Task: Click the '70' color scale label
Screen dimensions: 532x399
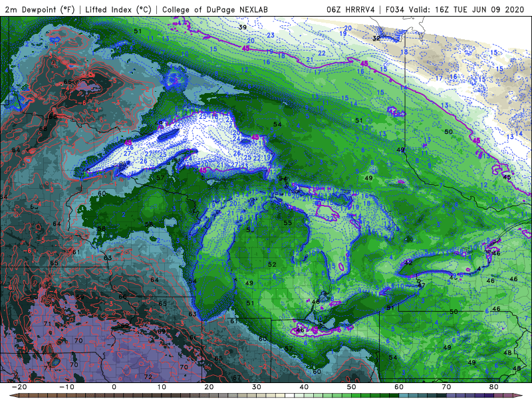Action: tap(446, 387)
